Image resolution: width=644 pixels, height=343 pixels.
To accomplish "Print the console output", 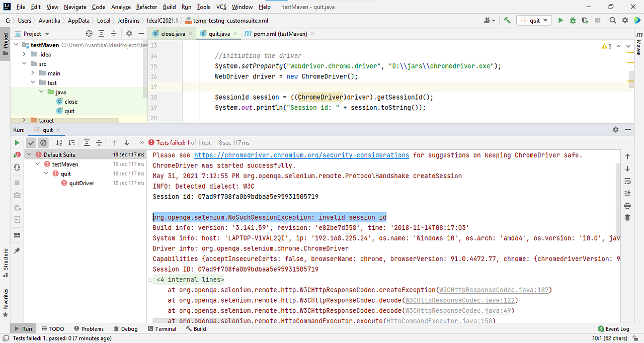I will click(x=627, y=205).
